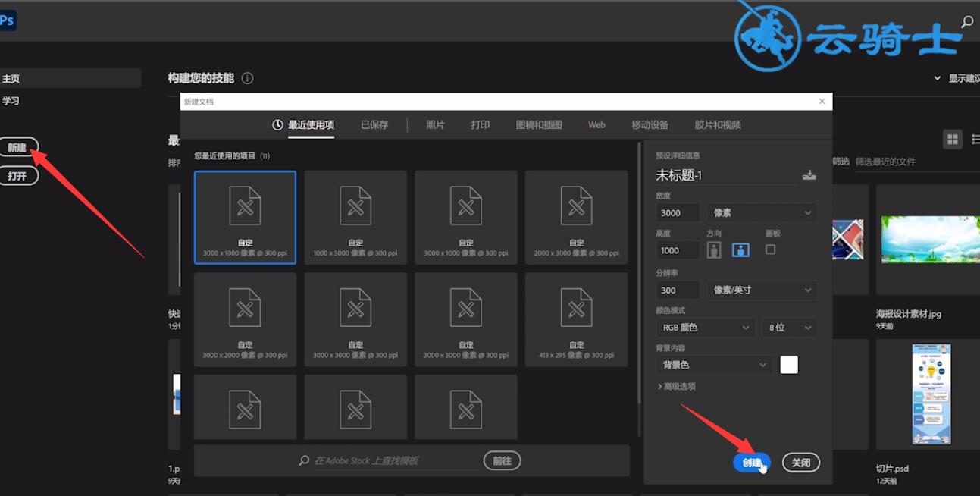Open the 8 位 bit depth dropdown
Image resolution: width=980 pixels, height=496 pixels.
coord(790,328)
